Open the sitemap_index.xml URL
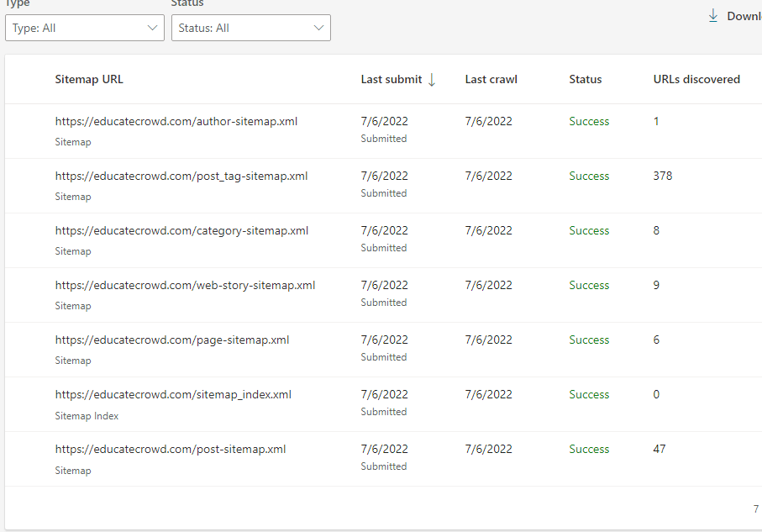 [x=173, y=394]
